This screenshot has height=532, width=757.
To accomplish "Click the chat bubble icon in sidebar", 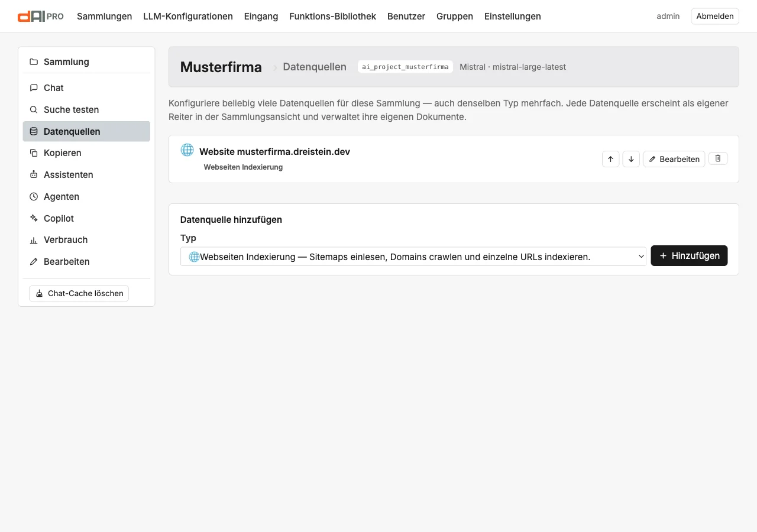I will [x=34, y=88].
